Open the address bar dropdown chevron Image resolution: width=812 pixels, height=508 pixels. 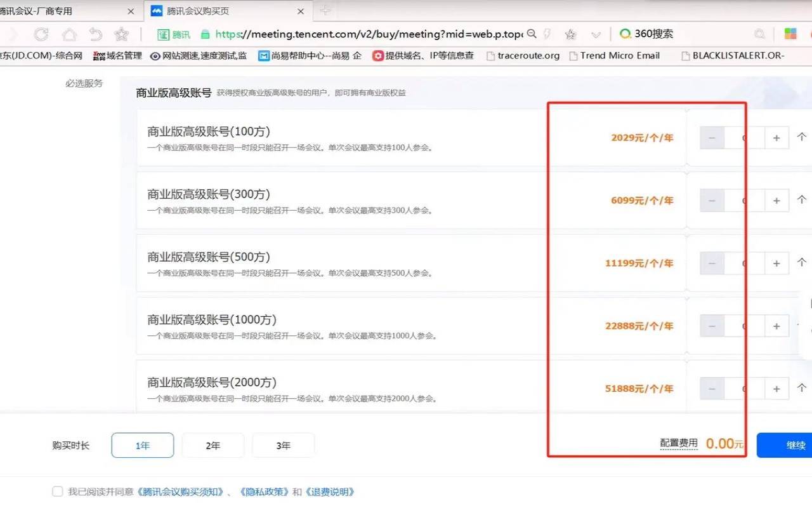[595, 34]
